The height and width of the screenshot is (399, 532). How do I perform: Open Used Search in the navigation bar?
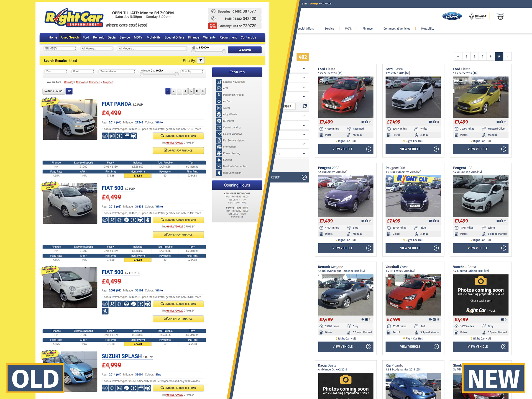[70, 37]
